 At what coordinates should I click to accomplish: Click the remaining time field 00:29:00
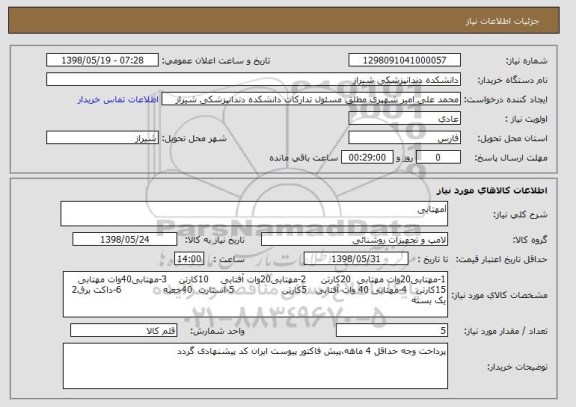click(x=367, y=158)
